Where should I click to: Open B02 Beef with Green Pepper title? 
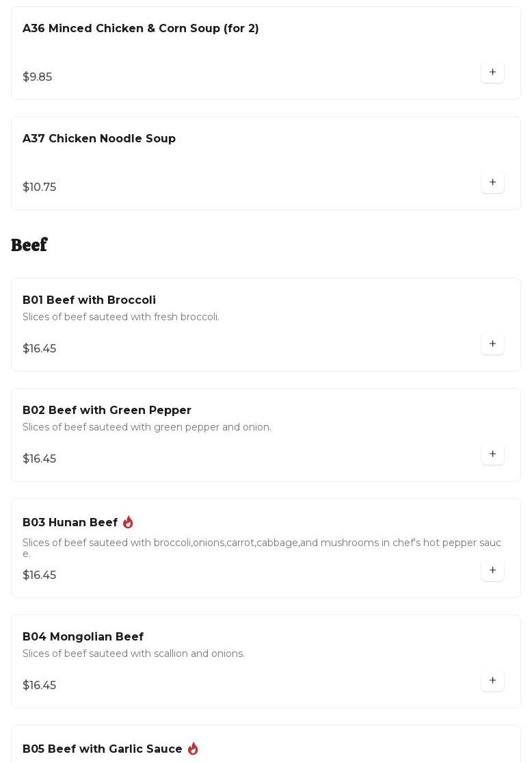107,411
